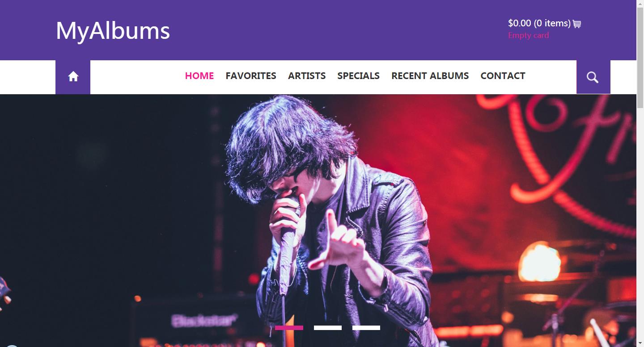Viewport: 644px width, 347px height.
Task: Open search via the magnifying glass icon
Action: 593,77
